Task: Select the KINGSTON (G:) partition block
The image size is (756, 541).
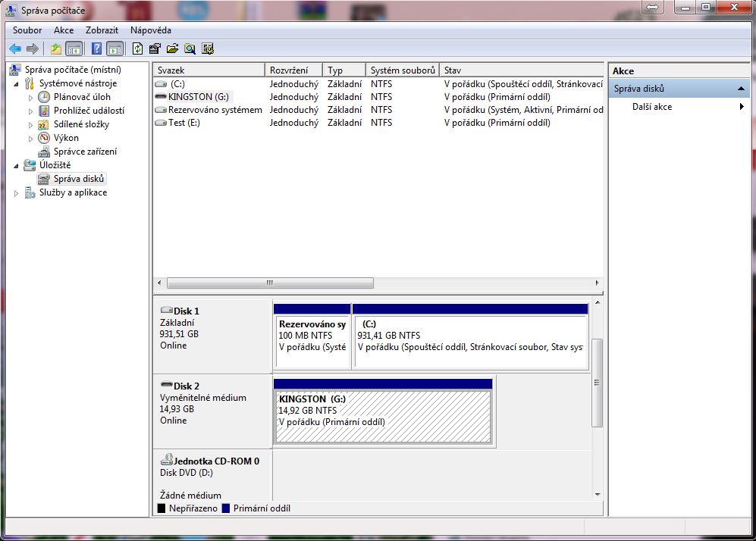Action: coord(383,412)
